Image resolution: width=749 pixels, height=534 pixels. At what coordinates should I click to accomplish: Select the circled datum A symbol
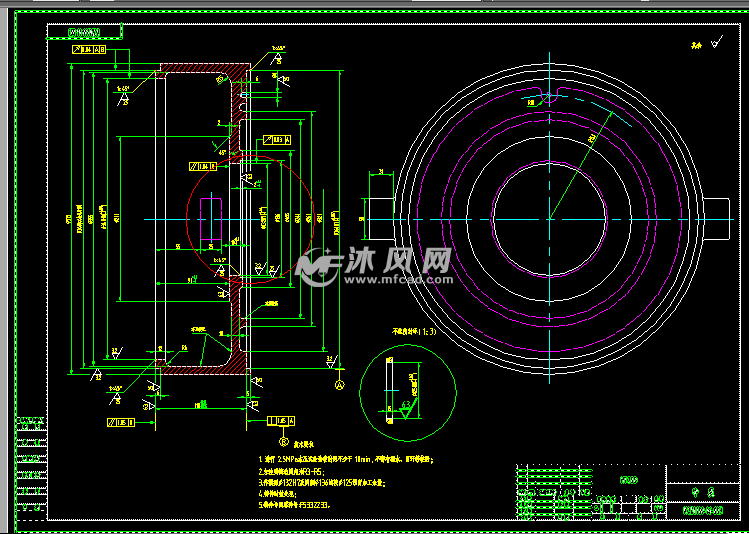pyautogui.click(x=340, y=384)
